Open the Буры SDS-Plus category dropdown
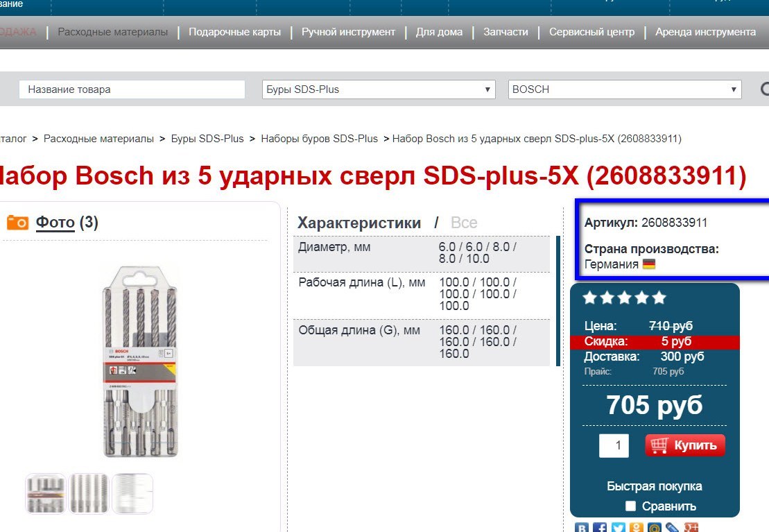 click(x=379, y=89)
